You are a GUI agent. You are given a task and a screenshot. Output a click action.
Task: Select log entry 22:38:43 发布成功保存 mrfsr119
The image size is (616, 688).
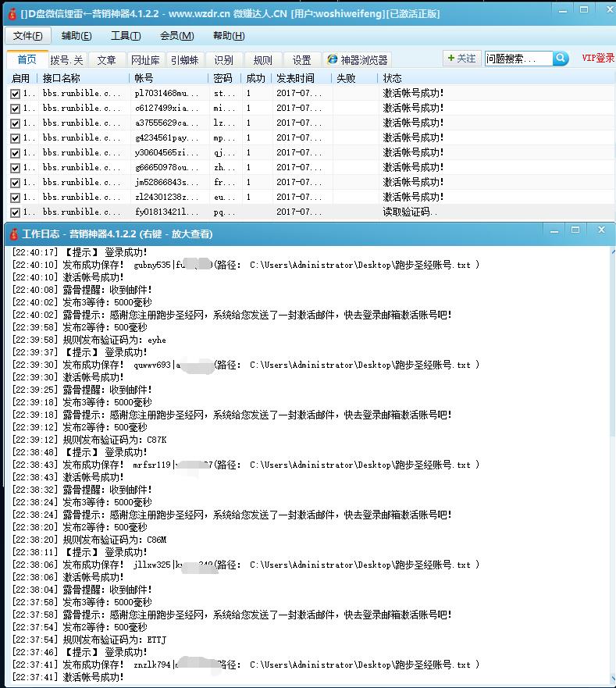coord(246,465)
